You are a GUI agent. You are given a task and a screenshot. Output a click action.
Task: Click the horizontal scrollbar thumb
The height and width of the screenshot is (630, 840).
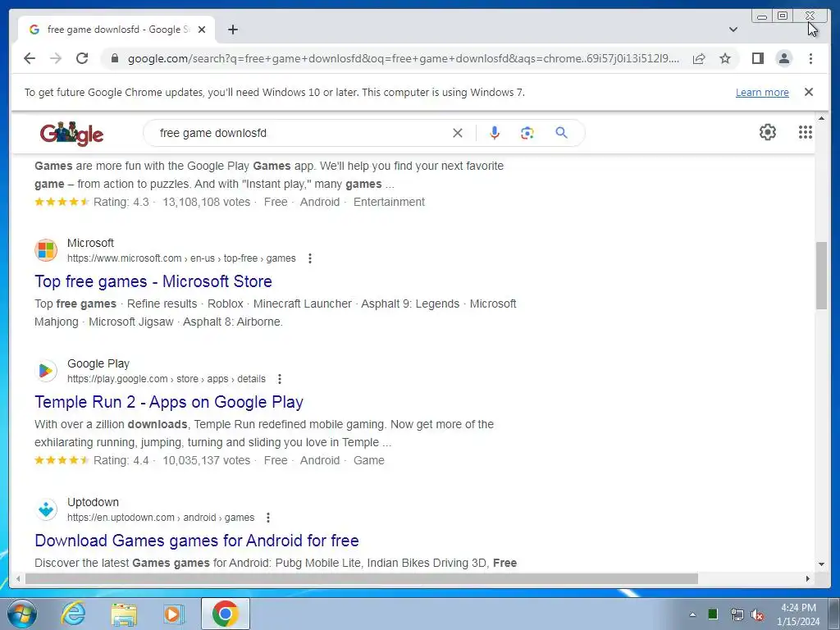362,578
